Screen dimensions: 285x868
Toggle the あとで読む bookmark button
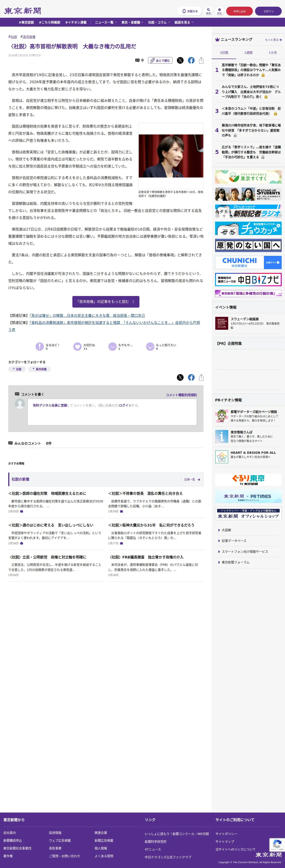pos(160,60)
